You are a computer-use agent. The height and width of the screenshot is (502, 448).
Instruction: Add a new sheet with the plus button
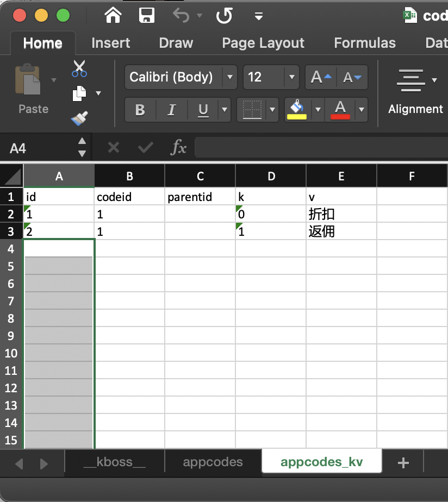pyautogui.click(x=403, y=463)
